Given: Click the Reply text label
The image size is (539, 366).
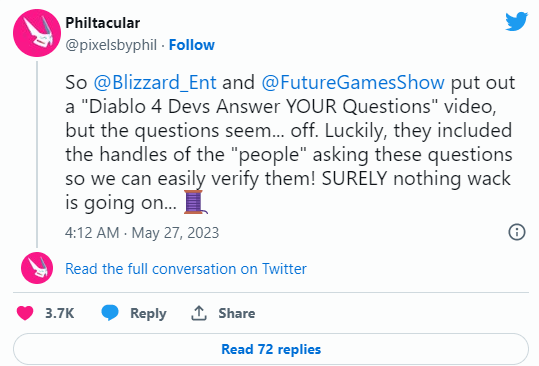Looking at the screenshot, I should pos(148,313).
